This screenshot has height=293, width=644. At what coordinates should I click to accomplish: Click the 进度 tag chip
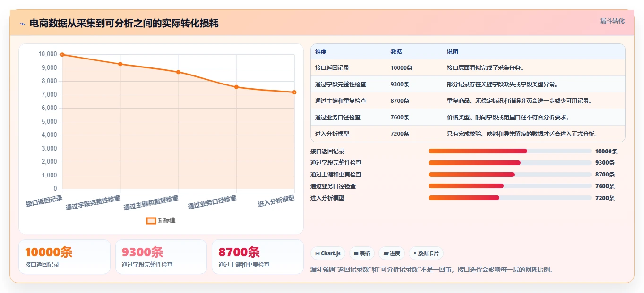[x=392, y=253]
